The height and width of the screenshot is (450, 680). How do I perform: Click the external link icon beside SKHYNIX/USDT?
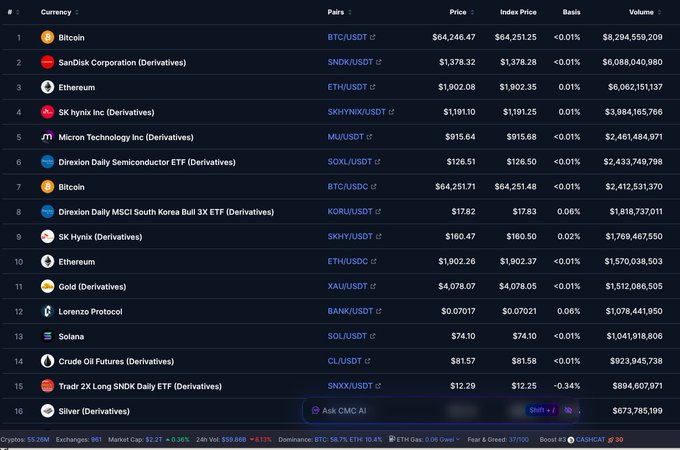pos(391,112)
